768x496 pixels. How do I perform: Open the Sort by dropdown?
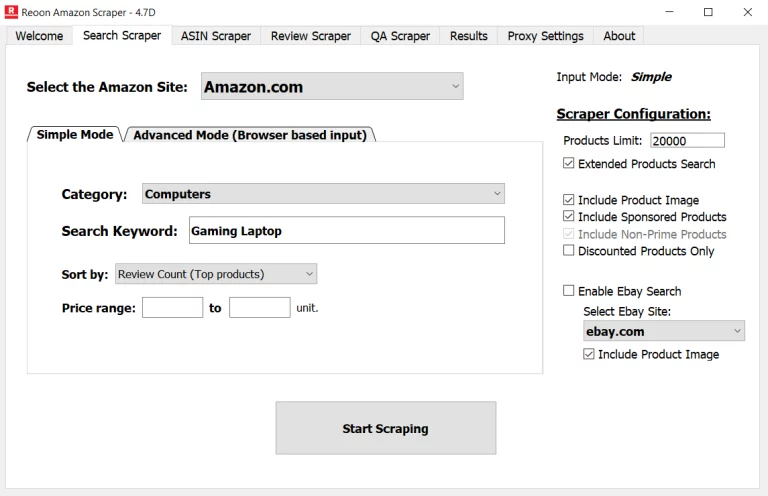216,274
